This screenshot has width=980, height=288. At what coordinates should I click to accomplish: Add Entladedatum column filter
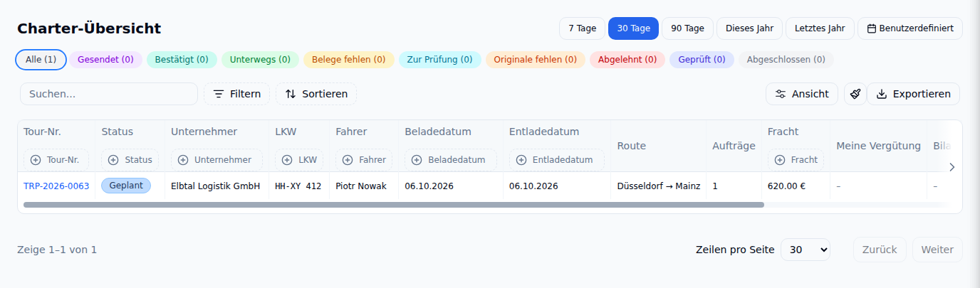tap(557, 160)
